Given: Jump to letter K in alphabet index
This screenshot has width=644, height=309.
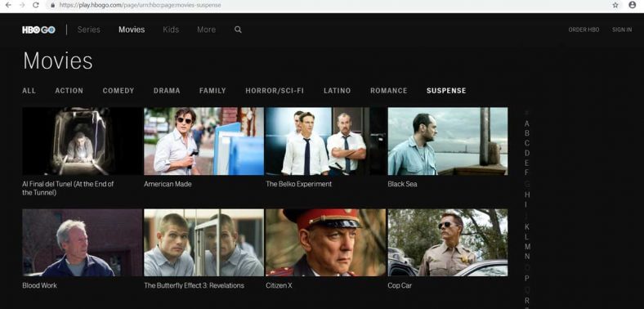Looking at the screenshot, I should pos(527,226).
